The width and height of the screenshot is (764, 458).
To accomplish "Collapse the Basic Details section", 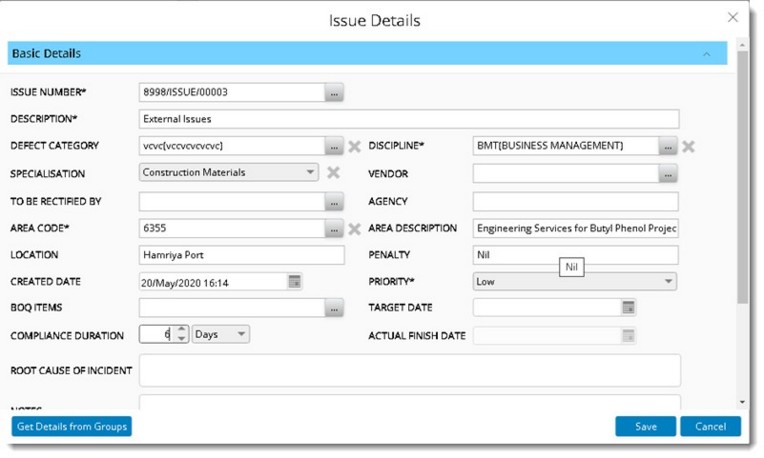I will tap(707, 54).
